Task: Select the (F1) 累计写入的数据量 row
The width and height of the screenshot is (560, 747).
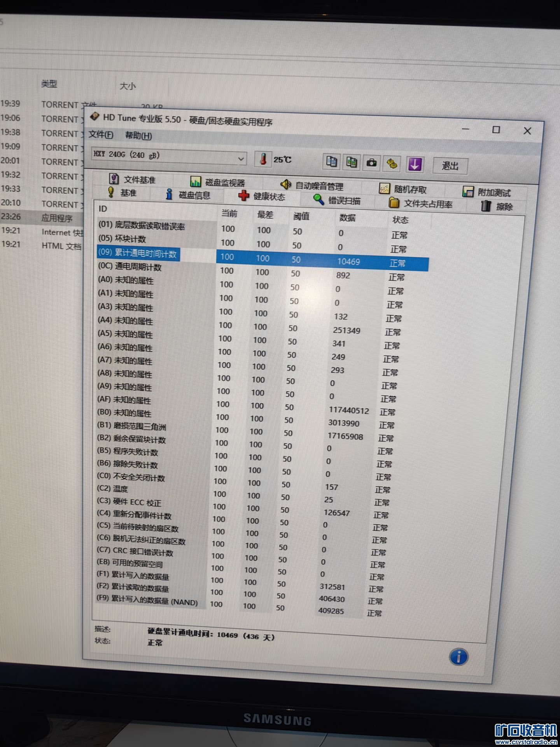Action: tap(241, 581)
